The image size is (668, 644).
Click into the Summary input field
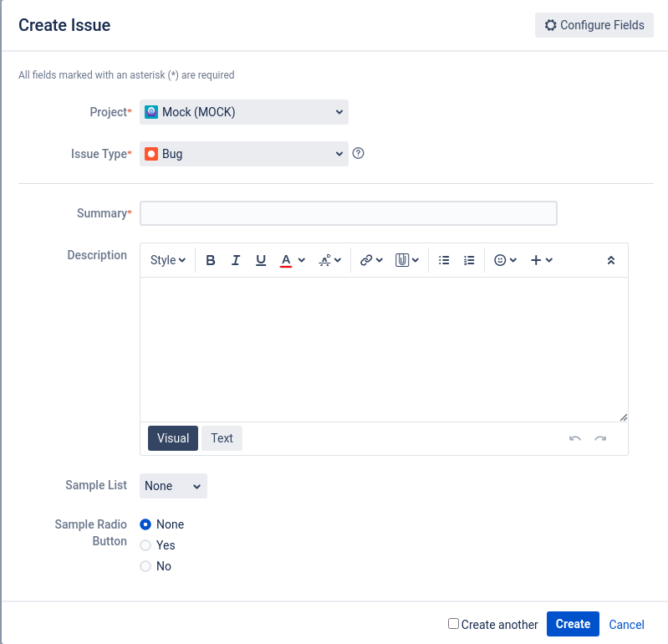(349, 213)
